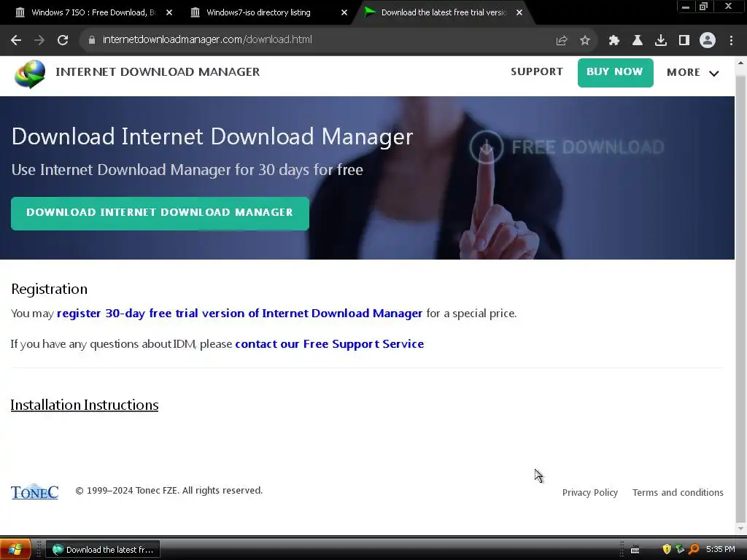Viewport: 747px width, 560px height.
Task: Open the extensions puzzle icon
Action: click(x=614, y=41)
